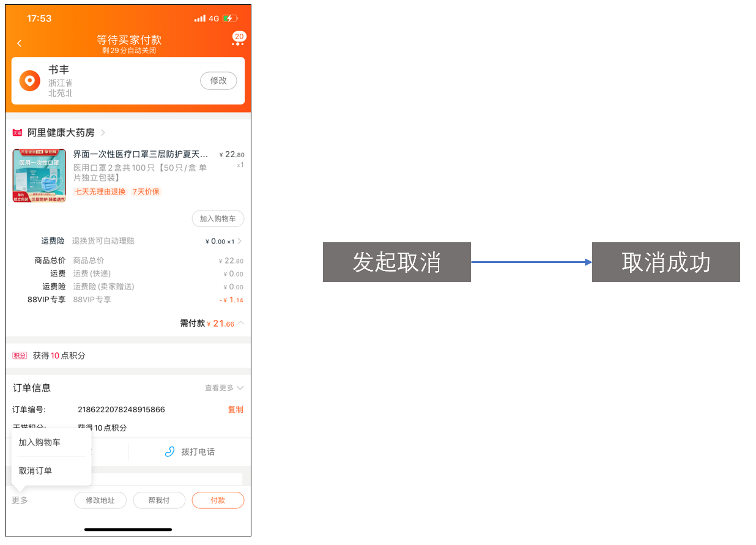This screenshot has height=545, width=756.
Task: Click the orange location pin next to 书丰
Action: 29,80
